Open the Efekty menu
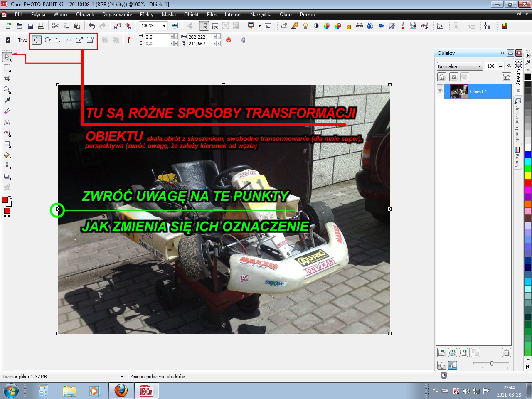 click(x=146, y=15)
